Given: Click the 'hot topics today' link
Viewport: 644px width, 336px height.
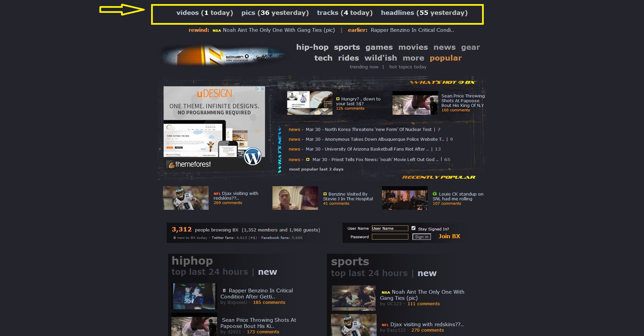Looking at the screenshot, I should click(408, 67).
